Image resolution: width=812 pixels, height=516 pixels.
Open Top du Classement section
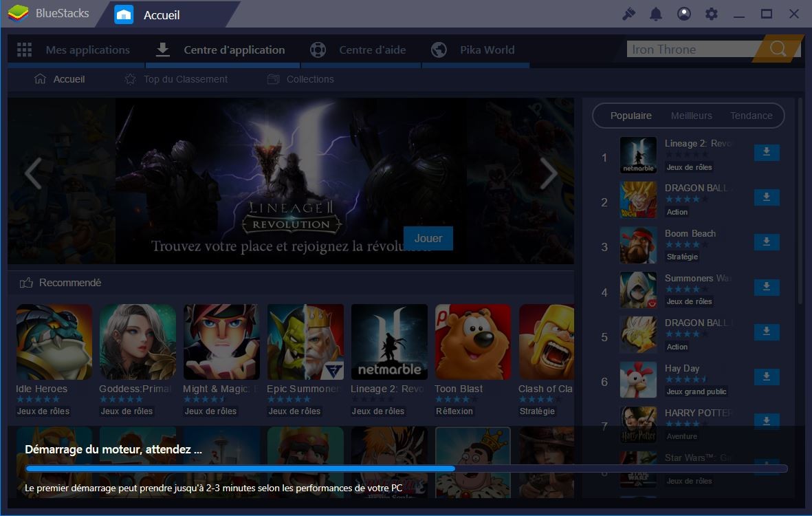[176, 78]
